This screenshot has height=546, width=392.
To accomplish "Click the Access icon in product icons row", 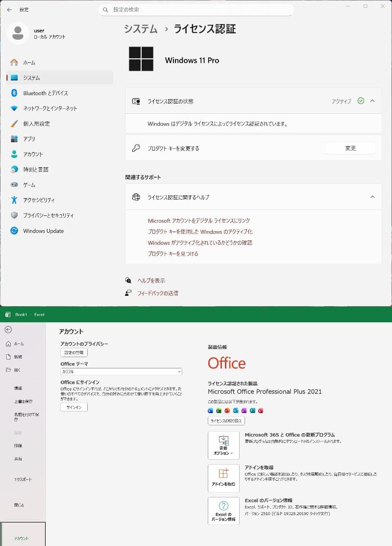I will click(261, 411).
